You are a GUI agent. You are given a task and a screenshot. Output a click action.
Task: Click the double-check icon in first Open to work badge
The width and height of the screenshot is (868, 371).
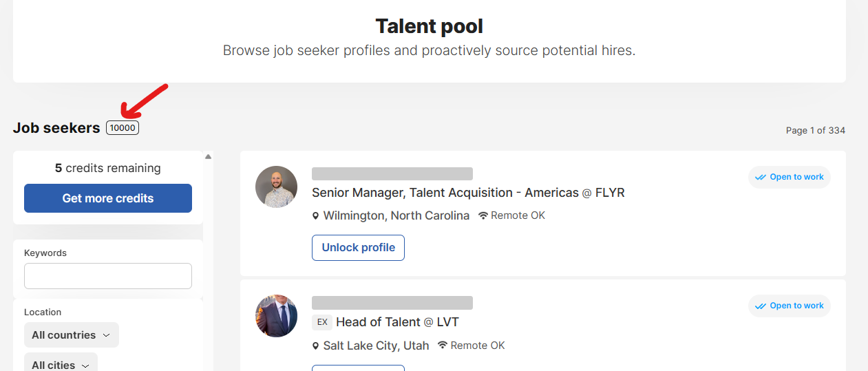tap(761, 178)
